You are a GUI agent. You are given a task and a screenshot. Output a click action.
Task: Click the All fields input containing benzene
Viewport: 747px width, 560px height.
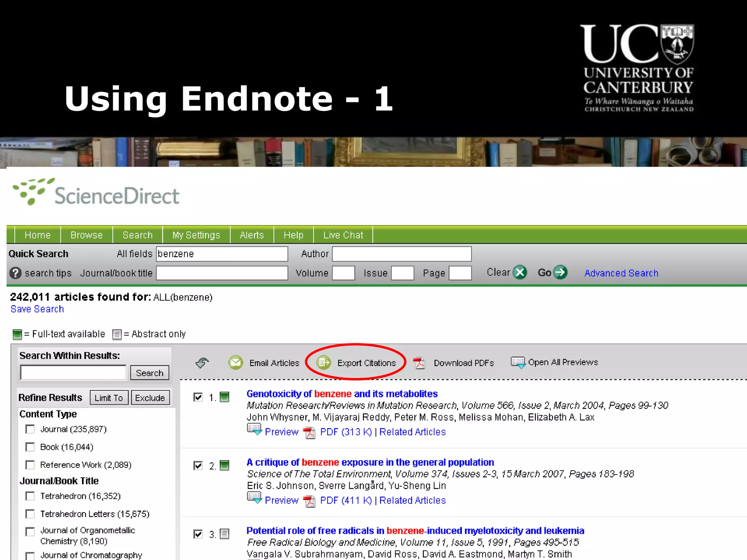222,254
